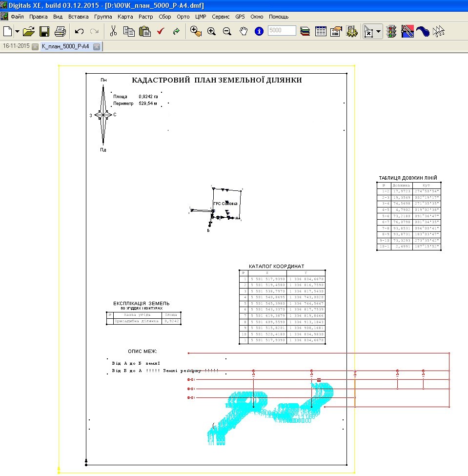Image resolution: width=468 pixels, height=476 pixels.
Task: Expand the selection tool dropdown arrow
Action: point(379,31)
